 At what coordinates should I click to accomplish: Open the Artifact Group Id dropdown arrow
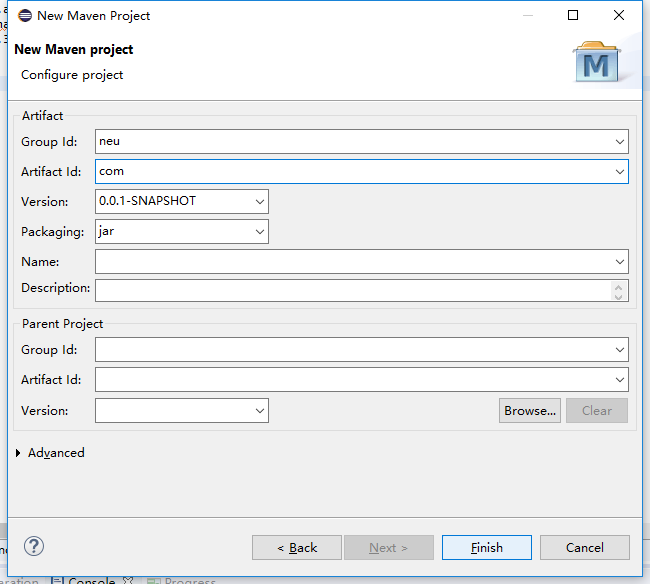pos(620,142)
